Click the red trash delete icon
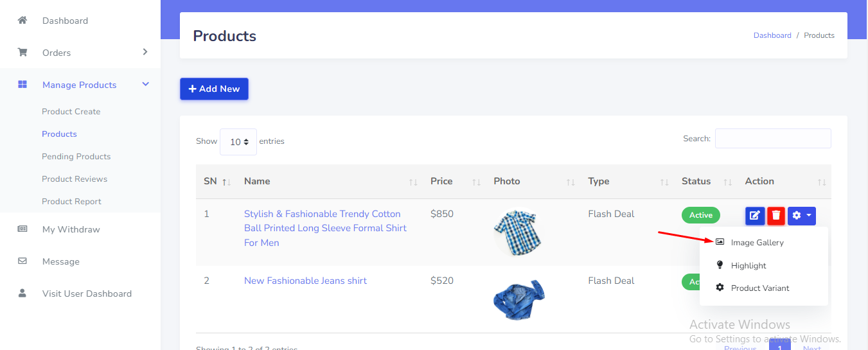868x350 pixels. [x=776, y=216]
